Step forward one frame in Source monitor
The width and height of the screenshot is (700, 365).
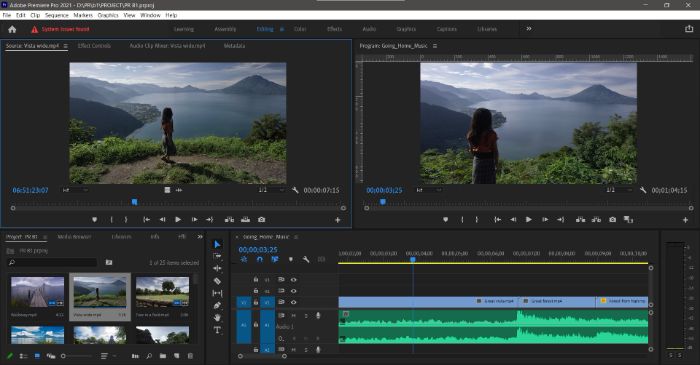click(194, 220)
